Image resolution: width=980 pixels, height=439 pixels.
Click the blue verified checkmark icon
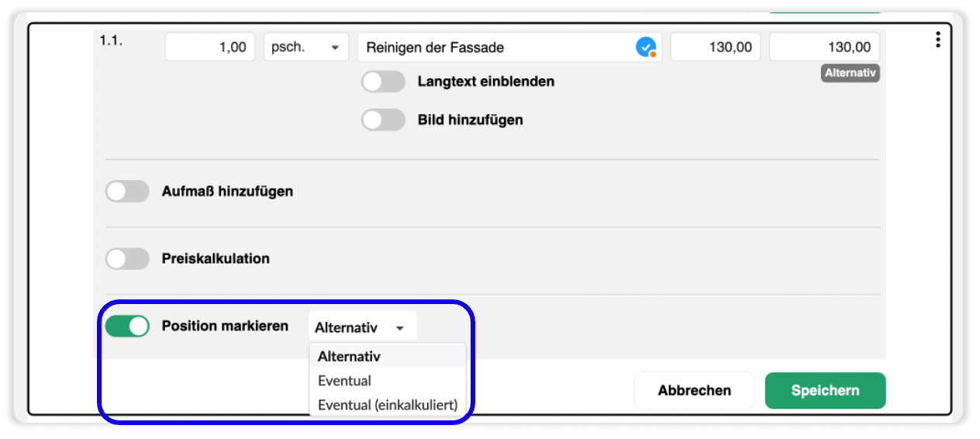tap(646, 47)
